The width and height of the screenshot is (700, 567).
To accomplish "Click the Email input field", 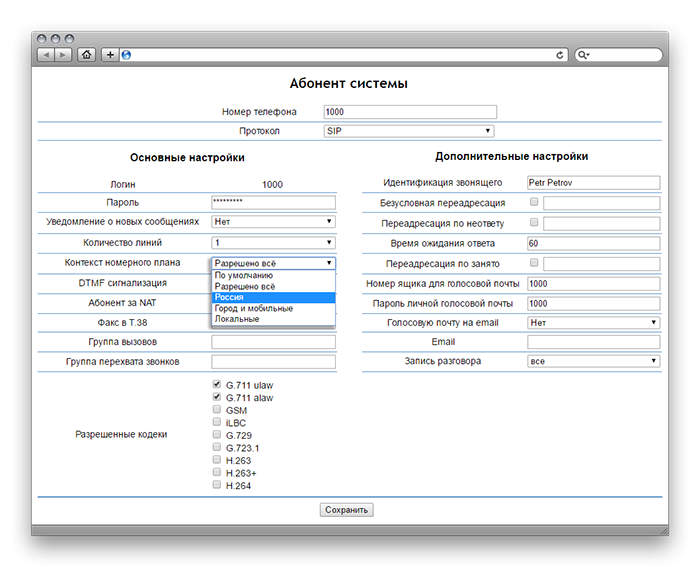I will pyautogui.click(x=594, y=342).
